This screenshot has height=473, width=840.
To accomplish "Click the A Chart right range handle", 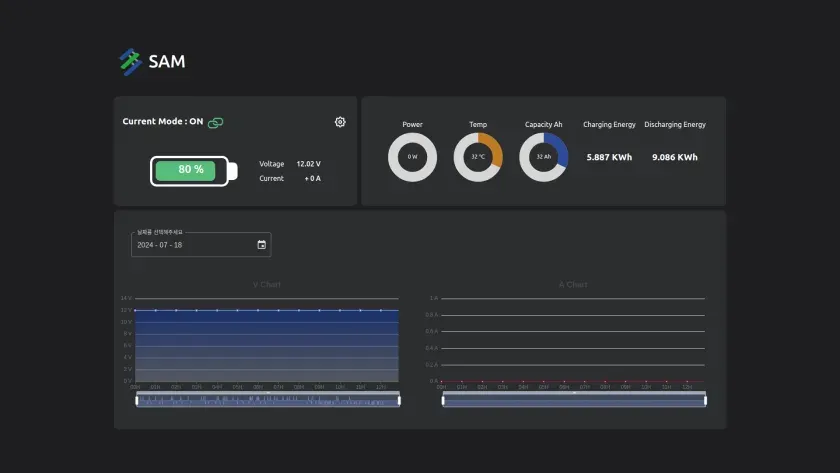I will point(705,400).
